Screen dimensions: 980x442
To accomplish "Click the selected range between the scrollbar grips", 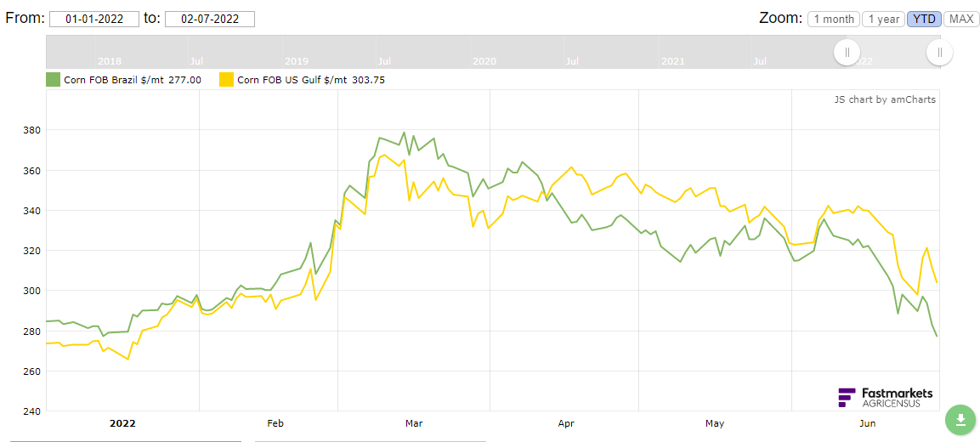I will 892,53.
